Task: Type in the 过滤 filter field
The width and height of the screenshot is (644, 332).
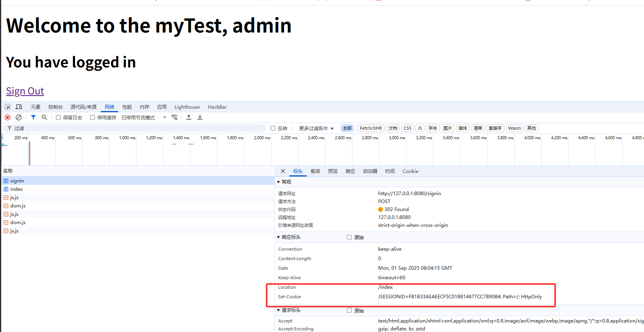Action: pyautogui.click(x=139, y=128)
